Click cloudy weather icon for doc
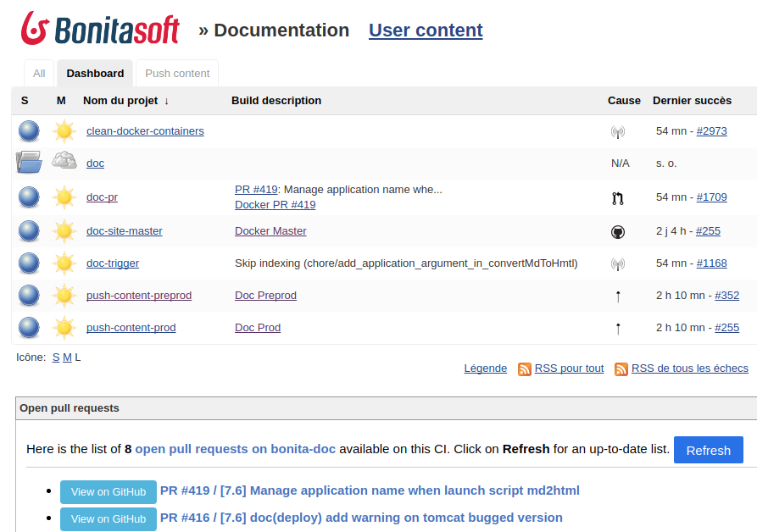The image size is (757, 532). pyautogui.click(x=64, y=160)
